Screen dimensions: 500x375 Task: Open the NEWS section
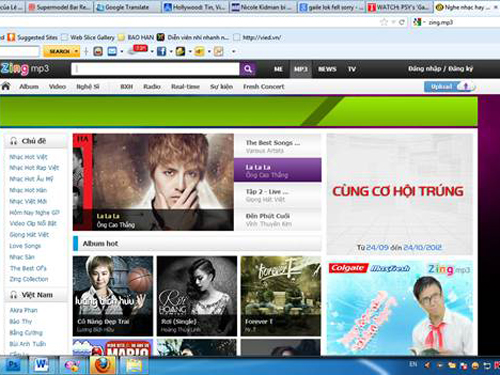point(327,69)
